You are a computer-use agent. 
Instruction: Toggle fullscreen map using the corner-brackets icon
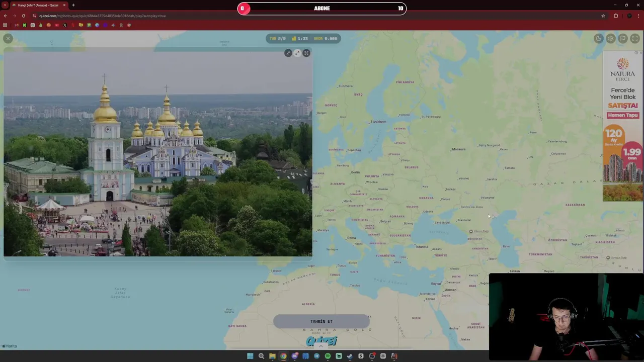(x=635, y=39)
